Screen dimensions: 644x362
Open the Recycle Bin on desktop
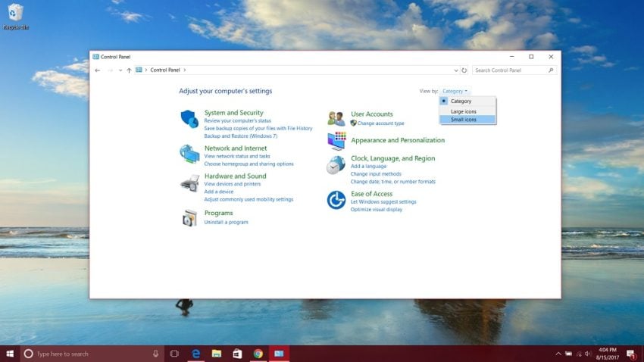coord(16,17)
